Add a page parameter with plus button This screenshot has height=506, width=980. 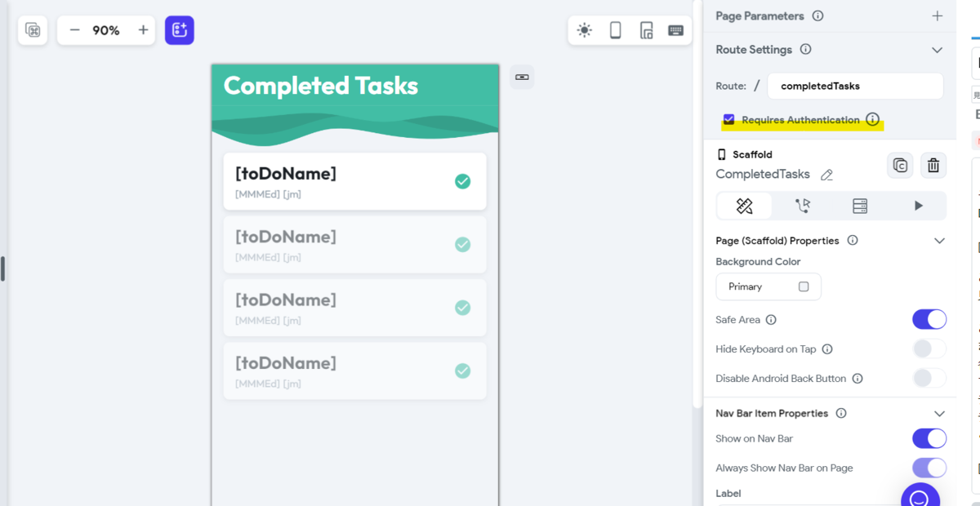(938, 16)
